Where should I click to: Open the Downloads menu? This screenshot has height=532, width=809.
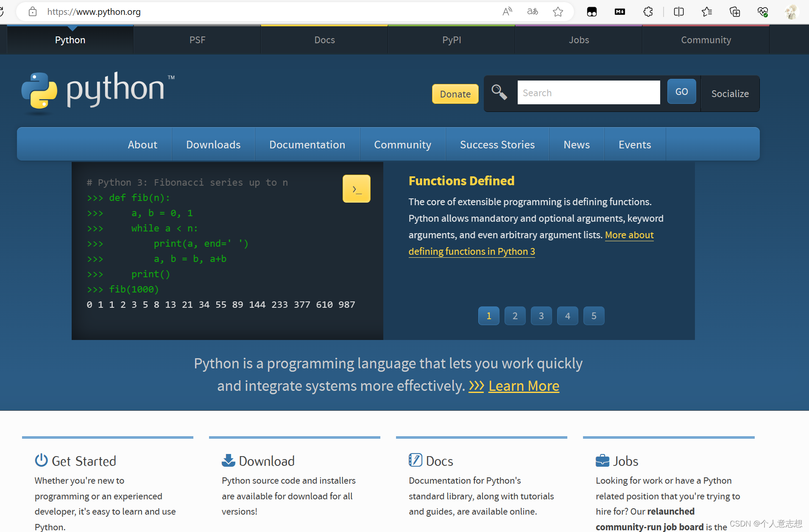(213, 145)
